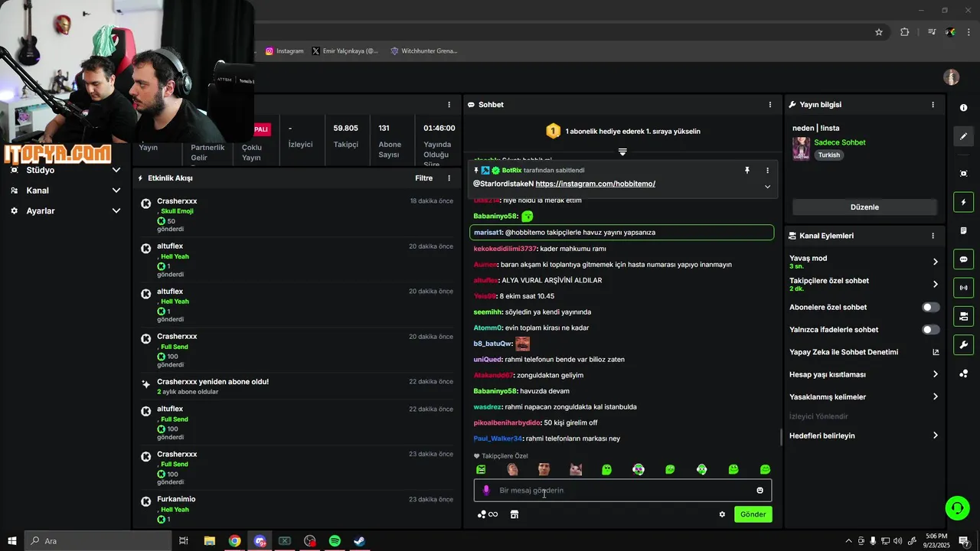Image resolution: width=980 pixels, height=551 pixels.
Task: Open the shop icon below chat input
Action: tap(514, 514)
